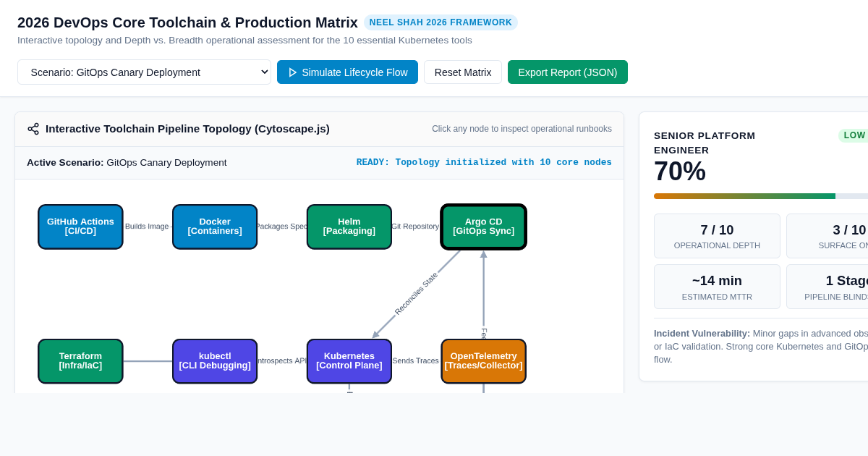The width and height of the screenshot is (868, 456).
Task: Click the 70% score value
Action: point(680,172)
